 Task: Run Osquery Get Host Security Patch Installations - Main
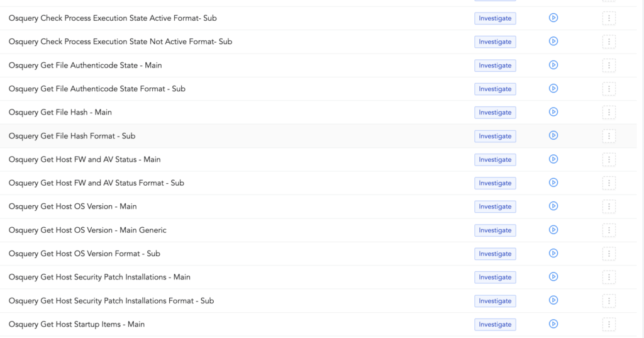click(553, 277)
